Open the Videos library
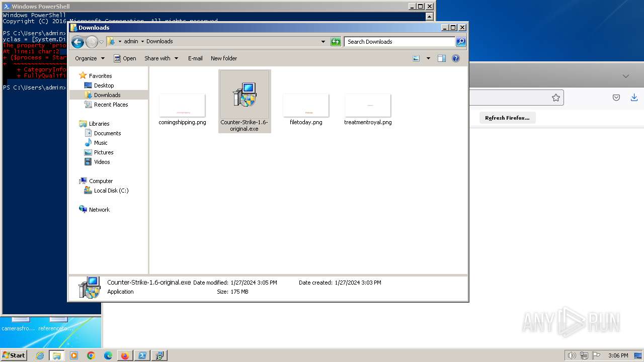The image size is (644, 362). pyautogui.click(x=102, y=162)
